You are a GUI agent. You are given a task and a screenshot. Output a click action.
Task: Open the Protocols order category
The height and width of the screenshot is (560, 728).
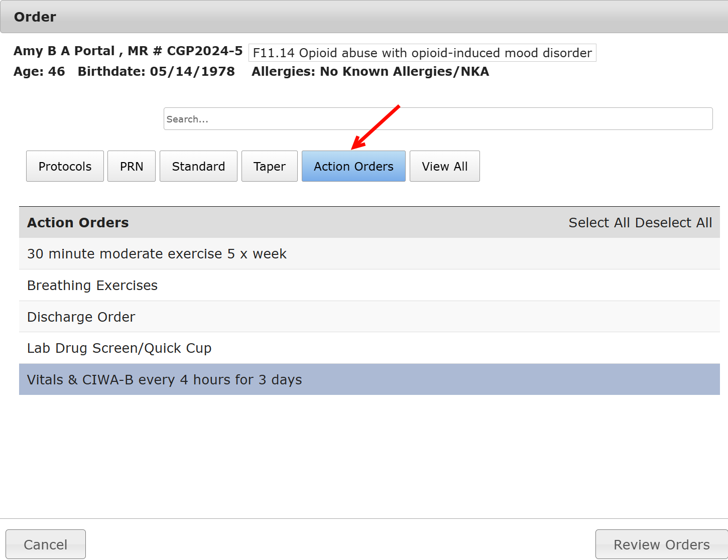(65, 166)
